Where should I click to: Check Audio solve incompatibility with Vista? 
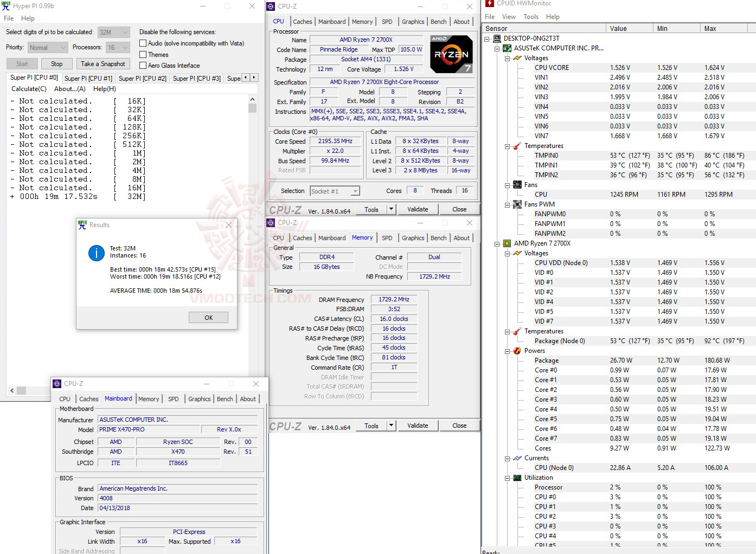coord(142,43)
